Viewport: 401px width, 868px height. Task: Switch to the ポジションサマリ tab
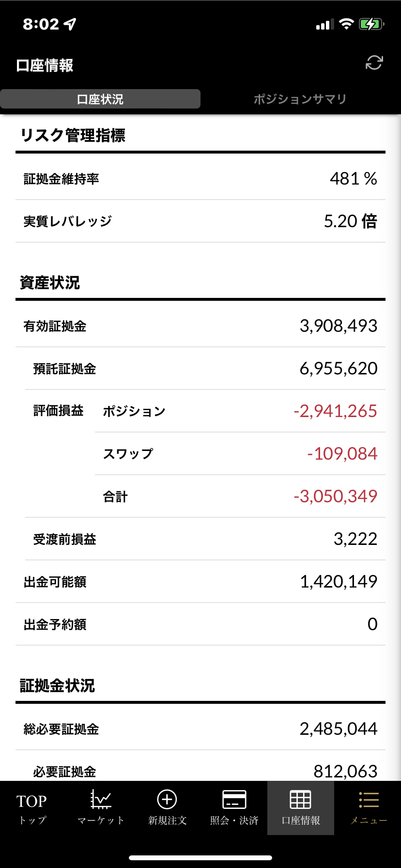pos(300,99)
